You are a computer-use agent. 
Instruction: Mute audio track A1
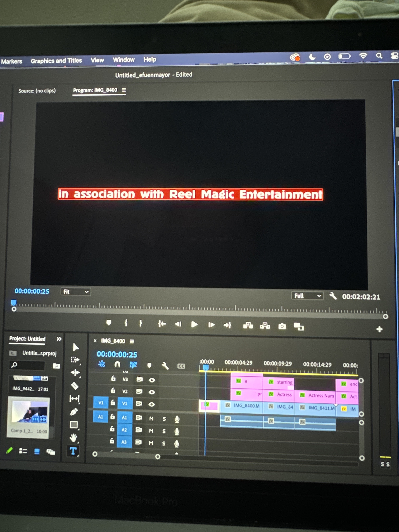click(151, 419)
